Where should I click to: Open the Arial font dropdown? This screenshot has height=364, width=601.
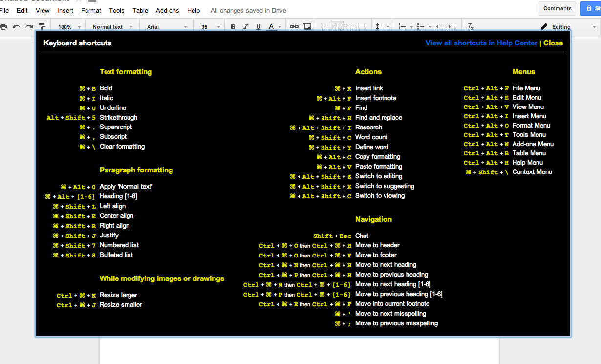[167, 27]
